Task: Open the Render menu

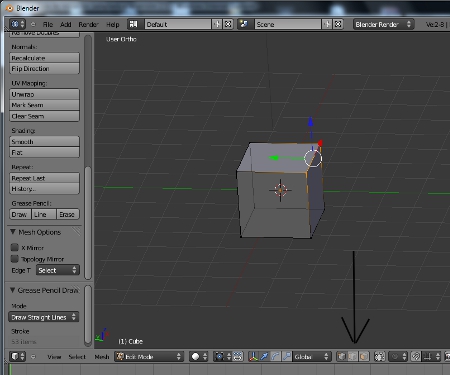Action: 88,24
